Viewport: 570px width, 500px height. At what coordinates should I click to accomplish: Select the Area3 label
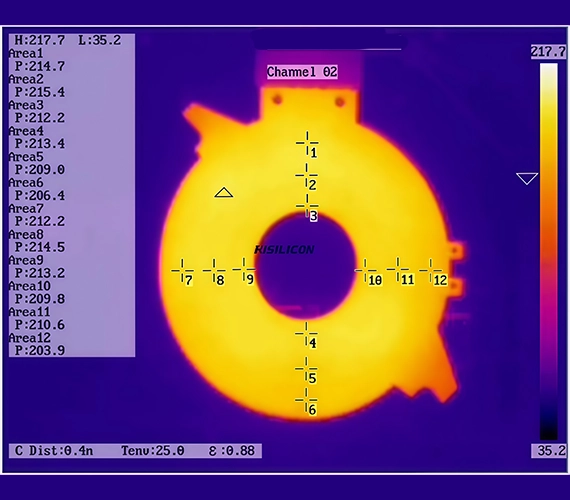pyautogui.click(x=26, y=105)
